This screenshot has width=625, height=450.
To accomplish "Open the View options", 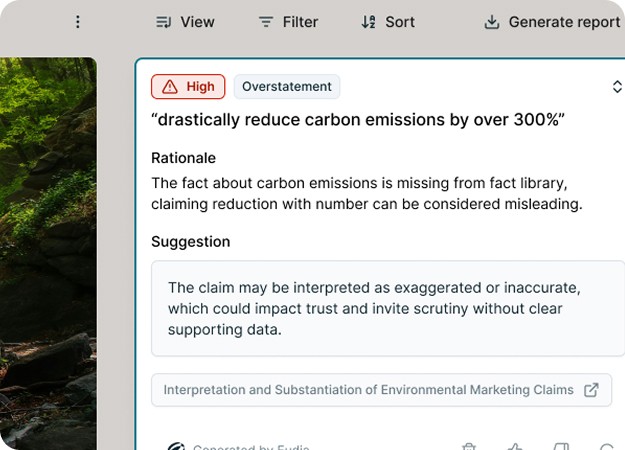I will tap(186, 22).
